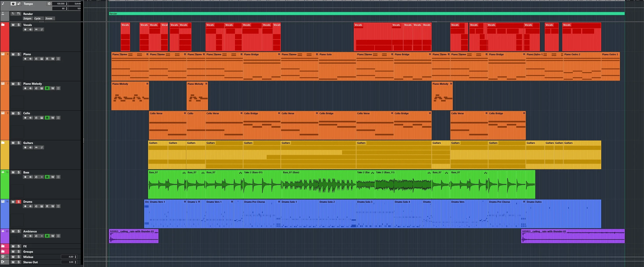Viewport: 644px width, 267px height.
Task: Open lanes menu icon on Piano track
Action: pyautogui.click(x=58, y=59)
